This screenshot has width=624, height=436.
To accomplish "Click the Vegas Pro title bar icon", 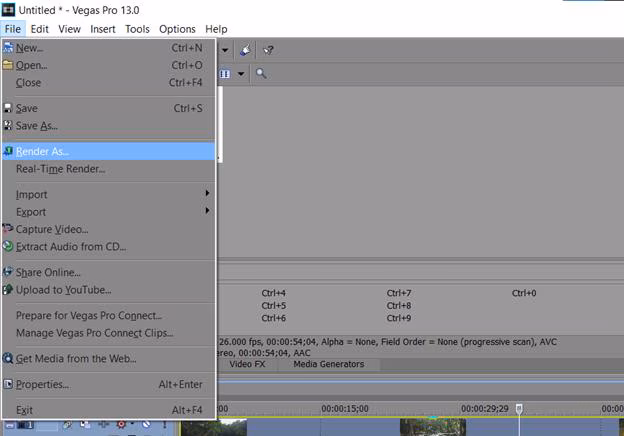I will tap(8, 10).
